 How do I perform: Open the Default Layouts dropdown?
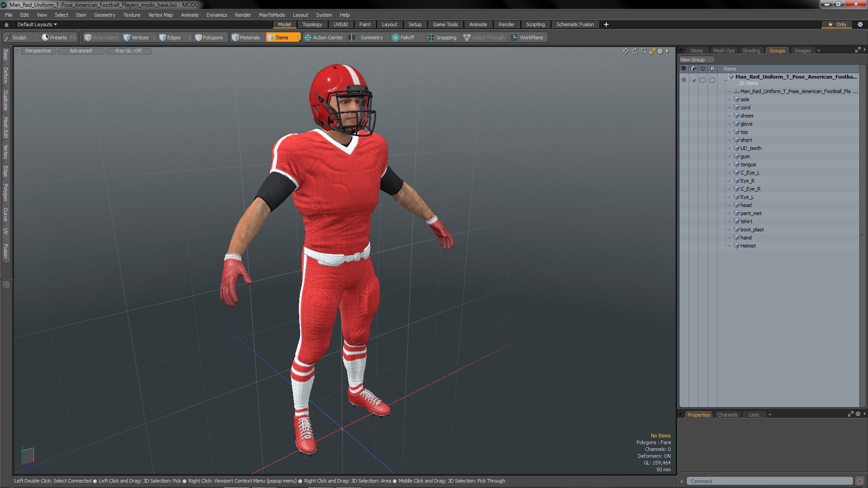point(37,24)
